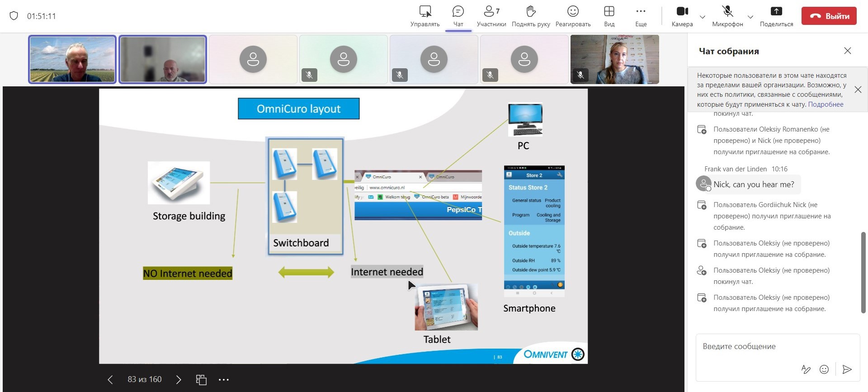
Task: Expand the microphone options dropdown arrow
Action: coord(750,17)
